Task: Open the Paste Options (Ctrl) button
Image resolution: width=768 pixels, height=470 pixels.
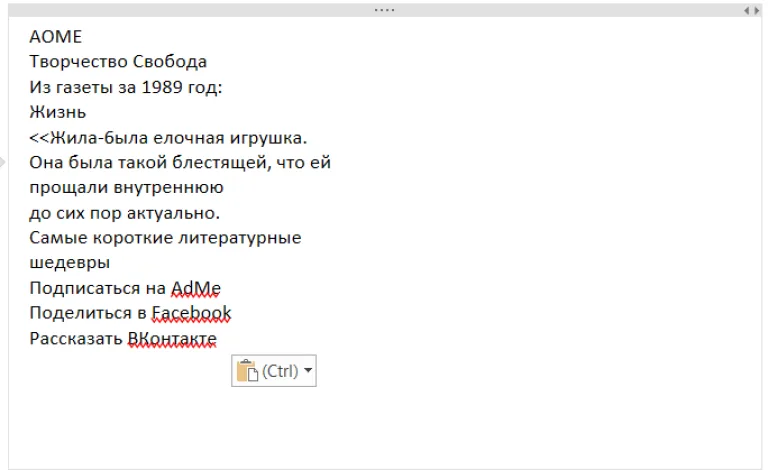Action: (274, 371)
